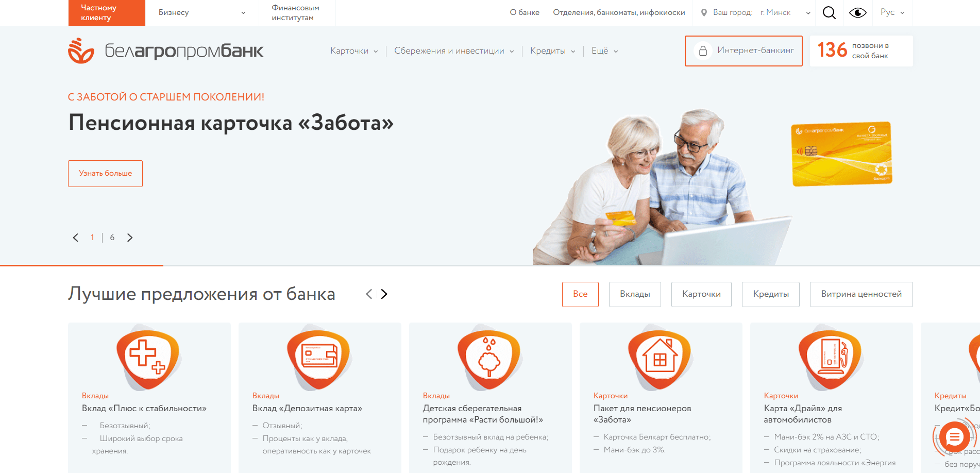Click the Интернет-банкинг button
Screen dimensions: 980x473
tap(744, 50)
